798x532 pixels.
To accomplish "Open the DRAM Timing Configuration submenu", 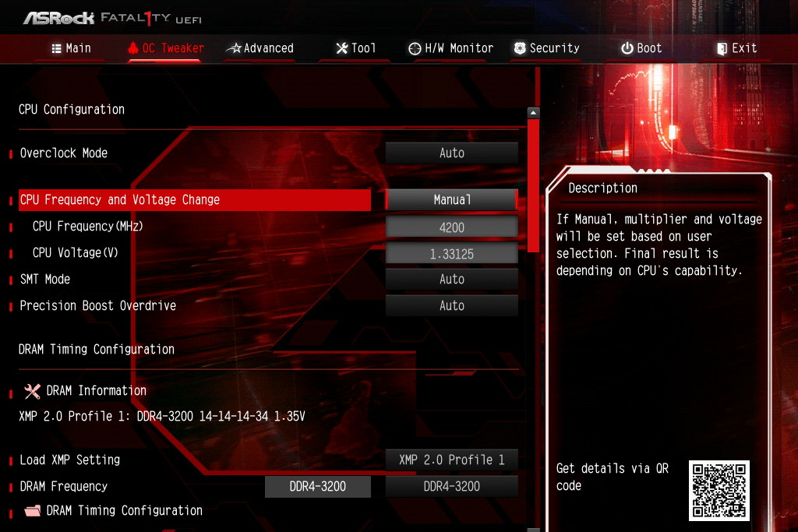I will tap(114, 511).
